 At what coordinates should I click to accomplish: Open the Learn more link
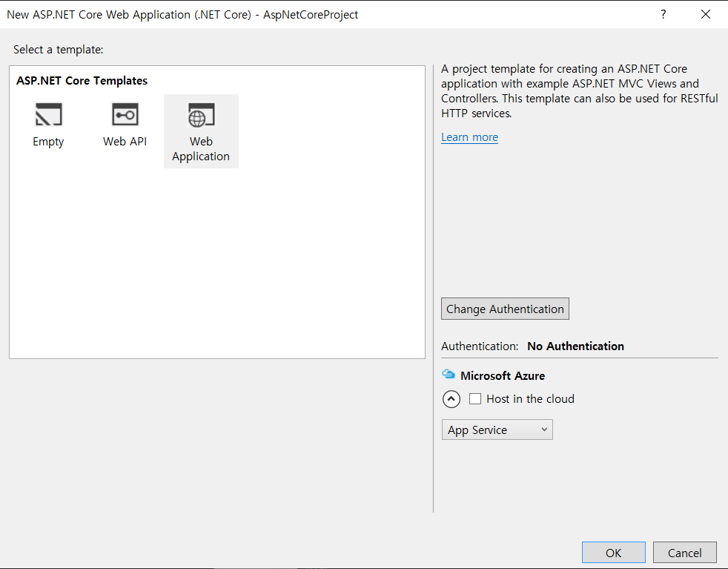point(469,137)
